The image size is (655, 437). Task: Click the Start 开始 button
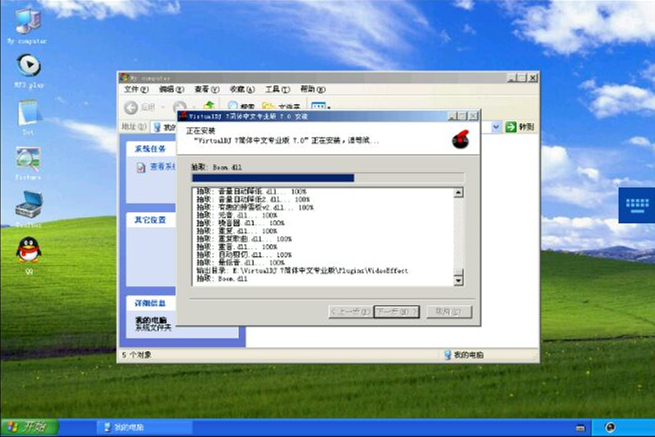pos(29,427)
